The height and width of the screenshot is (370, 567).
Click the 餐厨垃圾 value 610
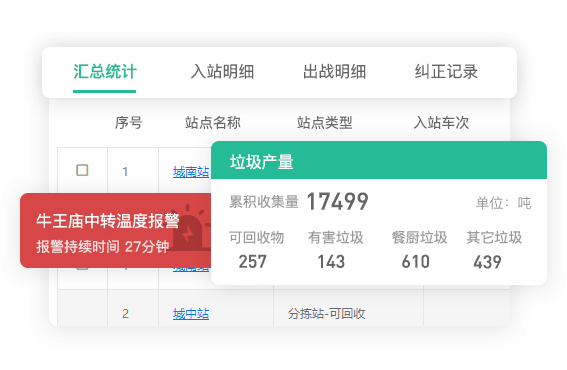coord(415,262)
